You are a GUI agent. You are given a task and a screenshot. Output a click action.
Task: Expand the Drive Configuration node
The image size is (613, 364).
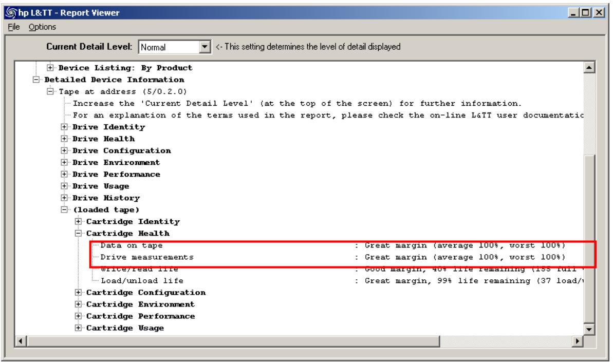(64, 150)
